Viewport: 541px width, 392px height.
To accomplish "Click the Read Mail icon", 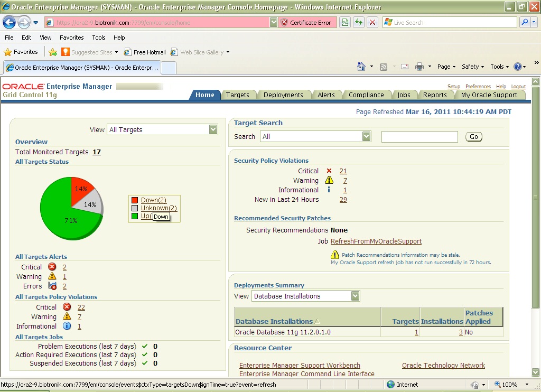I will tap(405, 67).
